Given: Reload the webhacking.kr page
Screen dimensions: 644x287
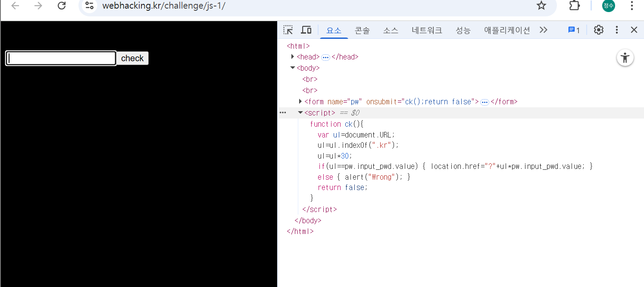Looking at the screenshot, I should [x=62, y=6].
